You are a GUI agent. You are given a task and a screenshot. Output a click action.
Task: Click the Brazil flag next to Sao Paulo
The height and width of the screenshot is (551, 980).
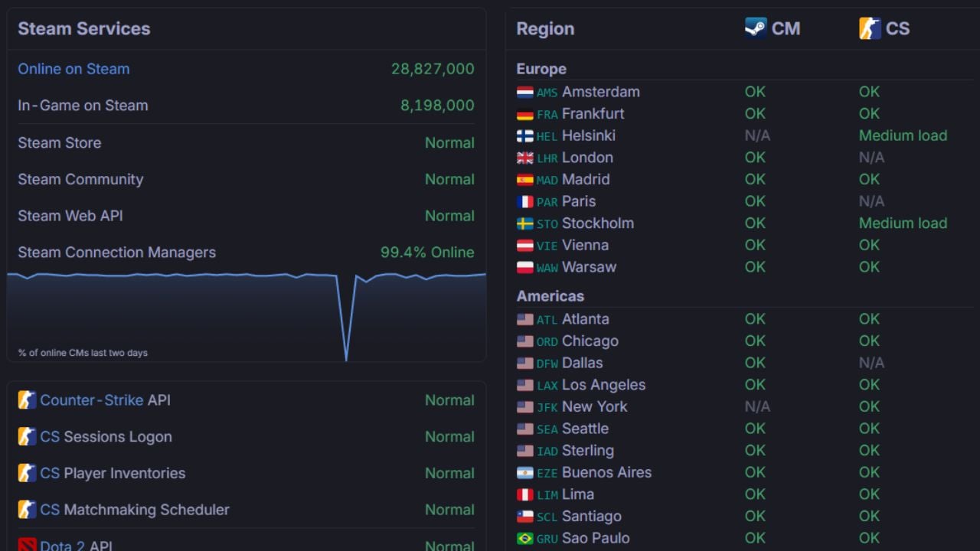(x=525, y=539)
